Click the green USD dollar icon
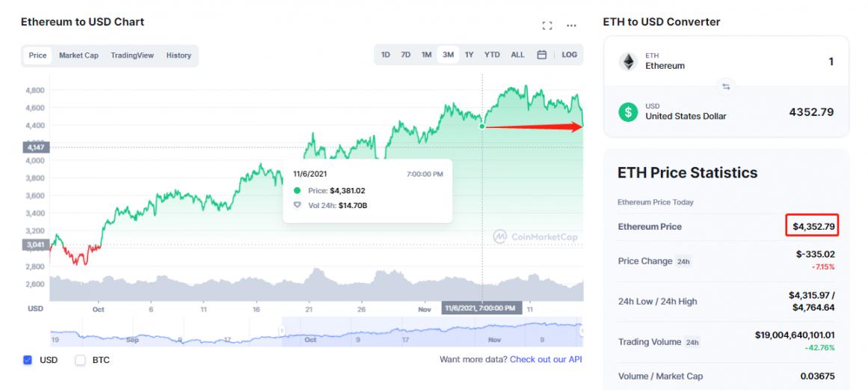 627,112
